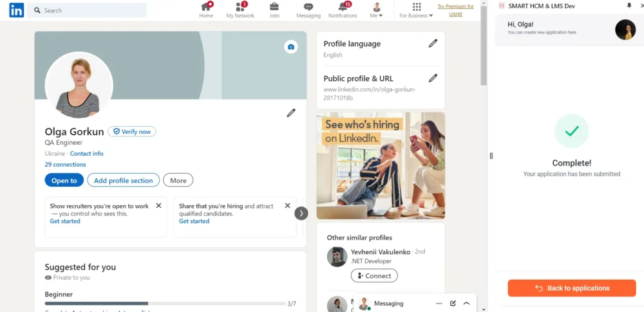Viewport: 644px width, 312px height.
Task: Edit Profile language pencil icon
Action: click(x=433, y=44)
